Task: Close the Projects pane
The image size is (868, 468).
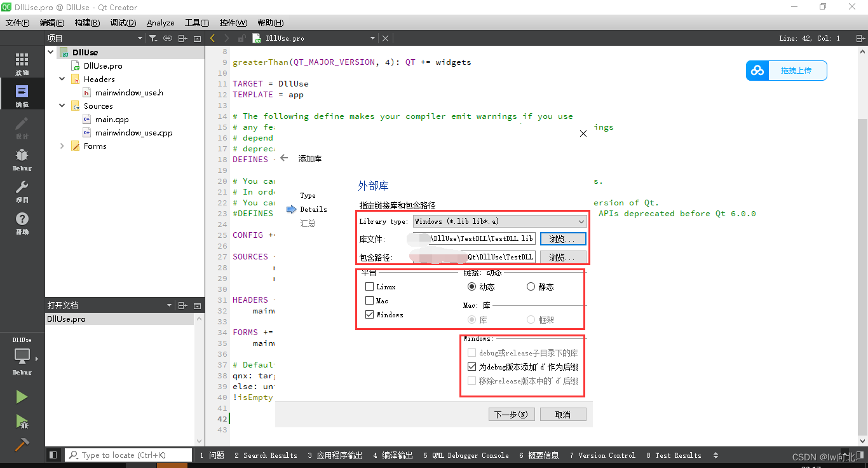Action: pos(197,38)
